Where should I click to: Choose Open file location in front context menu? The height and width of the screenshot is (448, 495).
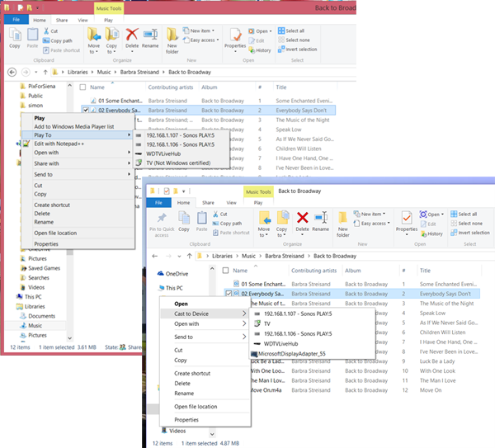[196, 407]
